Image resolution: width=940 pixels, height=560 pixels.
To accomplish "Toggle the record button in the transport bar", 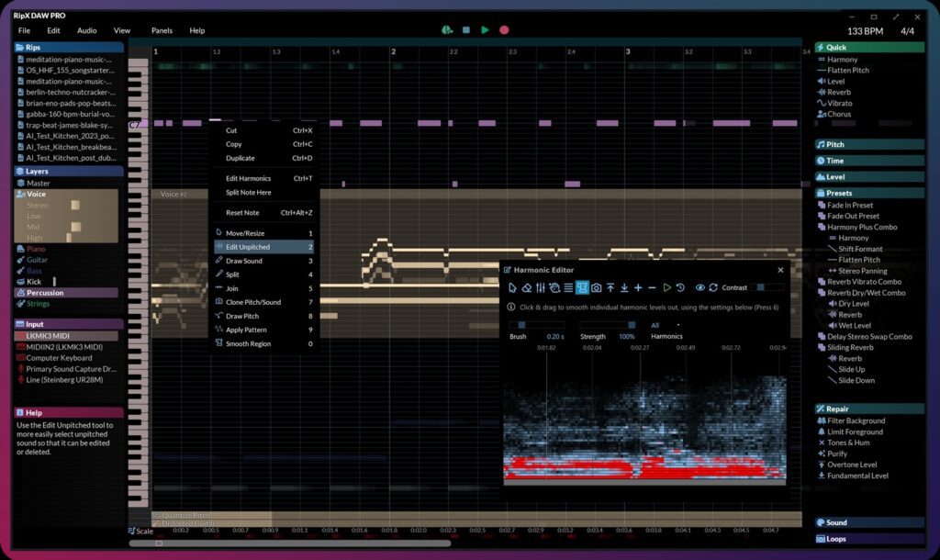I will click(505, 29).
